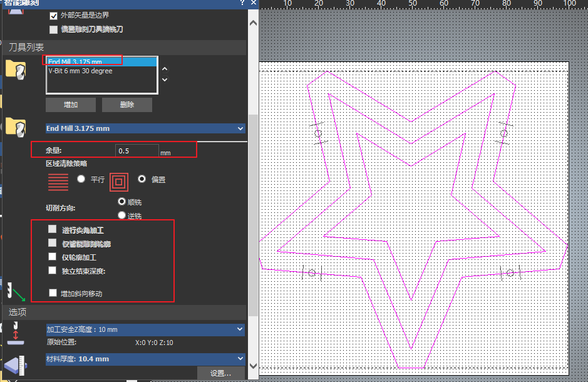Click the 选项 section header
Viewport: 588px width, 382px height.
124,312
